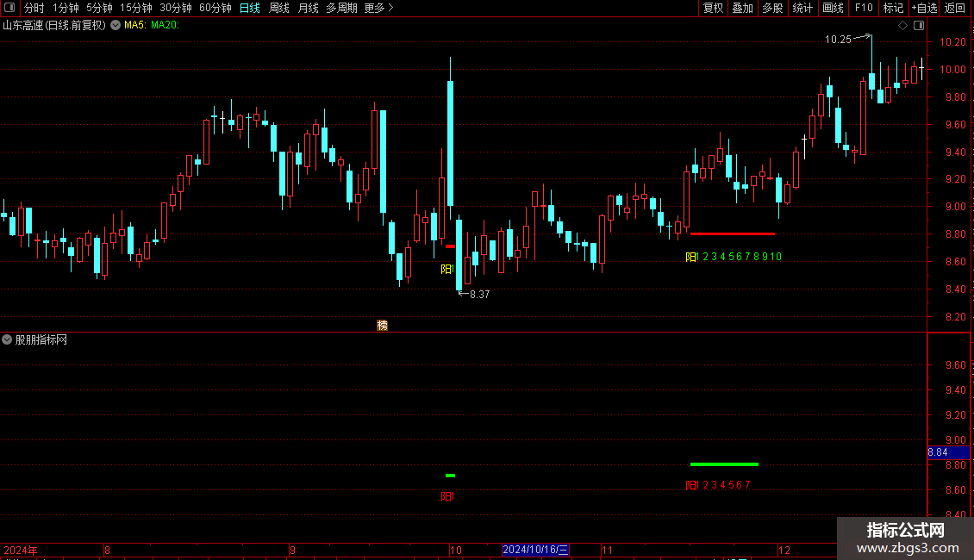This screenshot has width=974, height=560.
Task: Click the tall cyan candle at month 10
Action: pos(450,143)
